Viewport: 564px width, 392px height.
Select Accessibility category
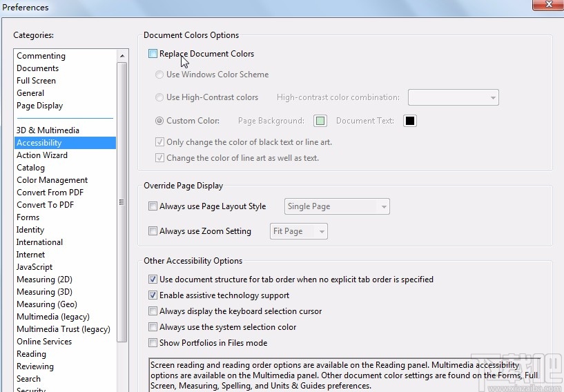65,143
